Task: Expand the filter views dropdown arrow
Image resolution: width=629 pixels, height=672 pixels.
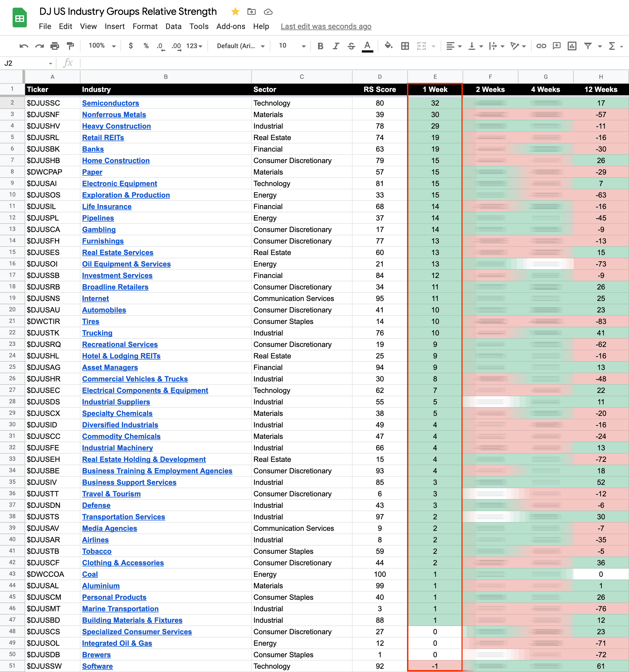Action: click(x=600, y=46)
